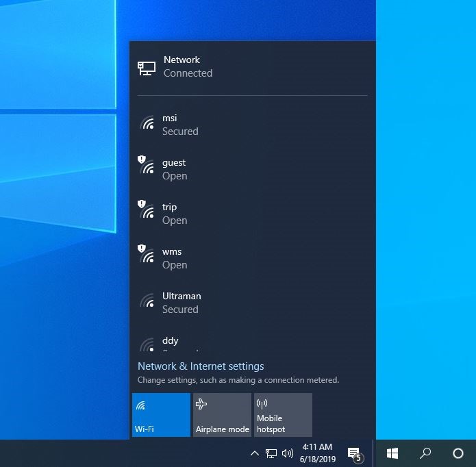This screenshot has width=476, height=467.
Task: Click the msi Wi-Fi signal icon
Action: point(147,124)
